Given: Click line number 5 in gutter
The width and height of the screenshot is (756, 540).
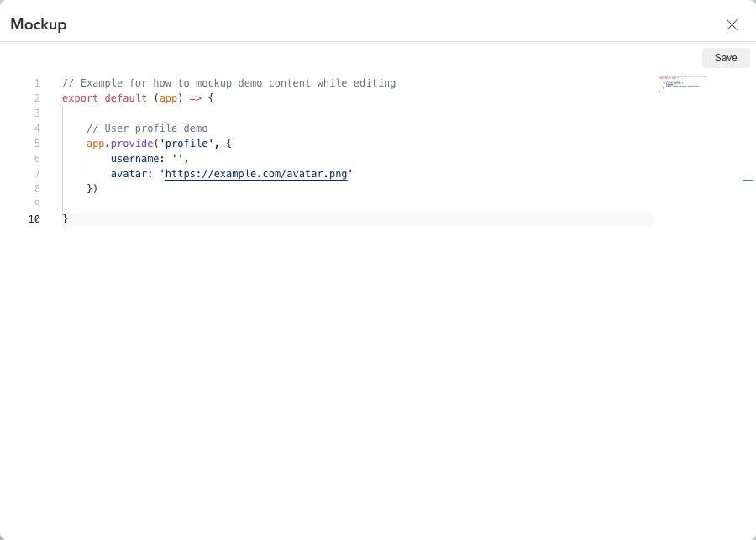Looking at the screenshot, I should click(37, 144).
